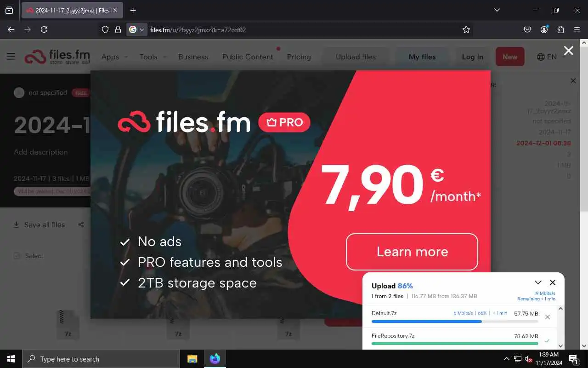Open the hamburger site menu
Image resolution: width=588 pixels, height=368 pixels.
11,57
